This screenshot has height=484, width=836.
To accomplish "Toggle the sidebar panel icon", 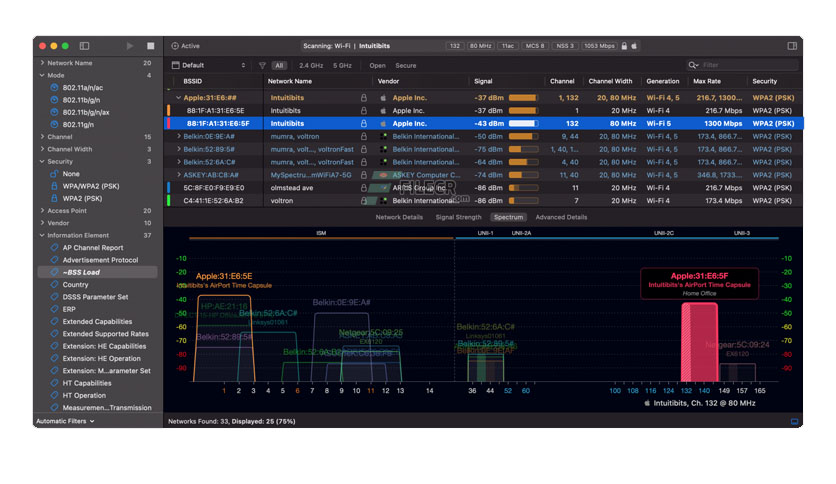I will click(84, 46).
